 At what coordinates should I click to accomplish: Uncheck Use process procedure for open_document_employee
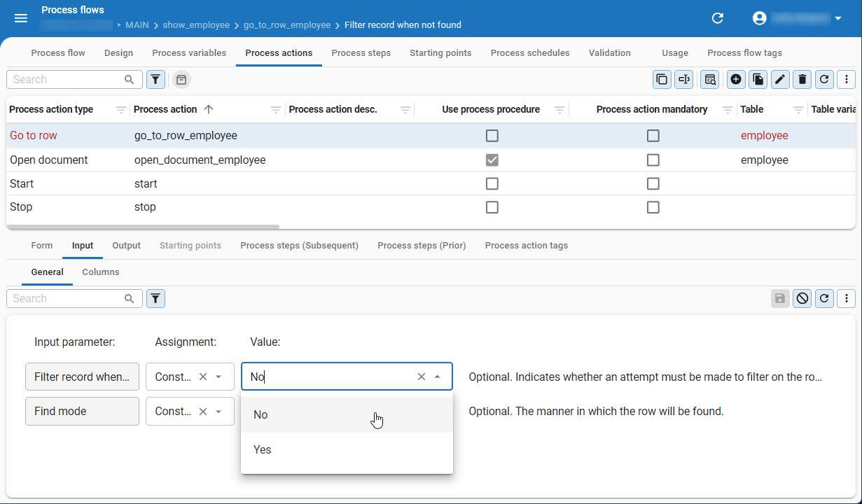pos(492,160)
